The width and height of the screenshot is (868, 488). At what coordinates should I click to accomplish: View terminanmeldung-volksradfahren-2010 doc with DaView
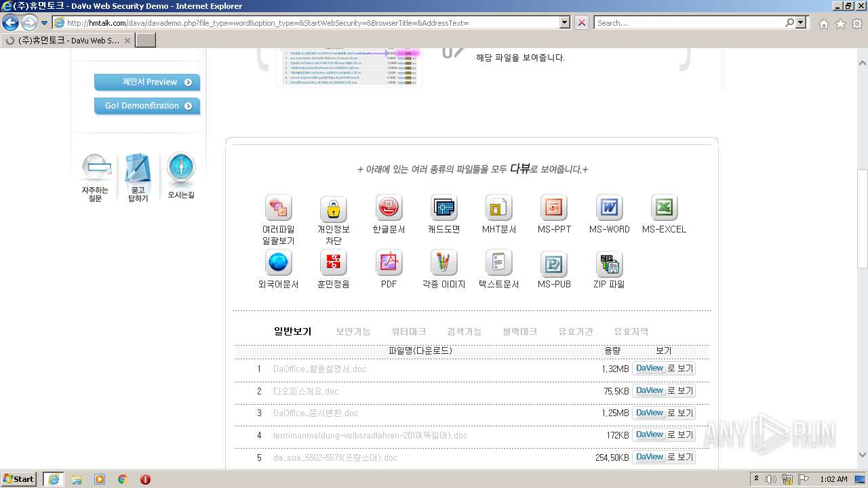click(663, 435)
